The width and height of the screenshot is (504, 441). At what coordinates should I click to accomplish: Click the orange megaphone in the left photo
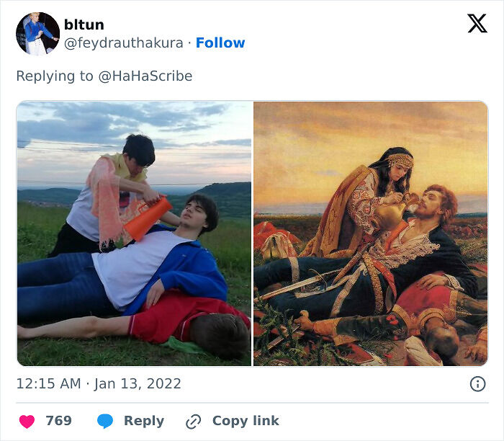click(148, 219)
